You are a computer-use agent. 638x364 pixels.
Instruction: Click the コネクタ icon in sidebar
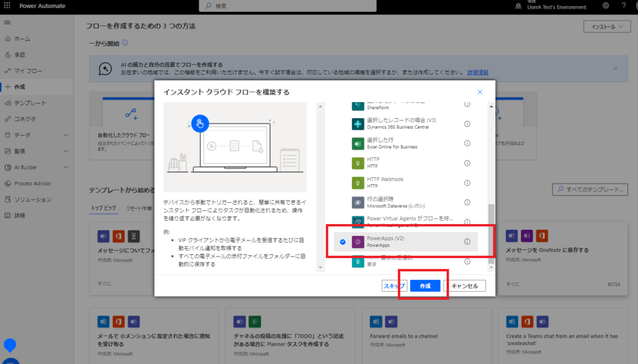(x=7, y=119)
